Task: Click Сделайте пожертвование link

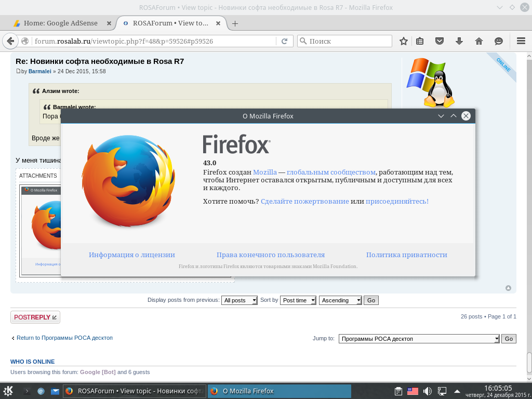Action: coord(304,201)
